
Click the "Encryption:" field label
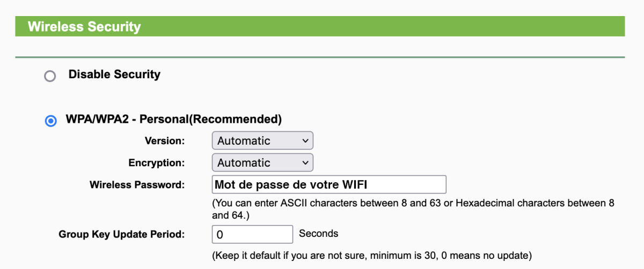point(156,163)
